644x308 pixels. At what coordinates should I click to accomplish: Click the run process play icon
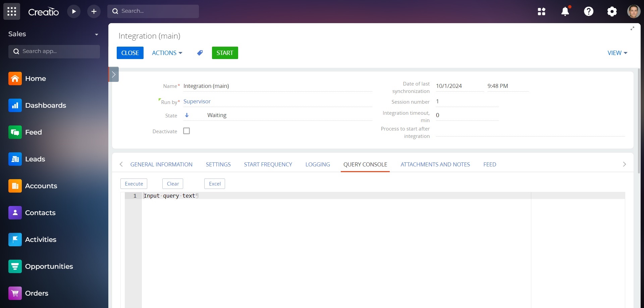(x=74, y=11)
